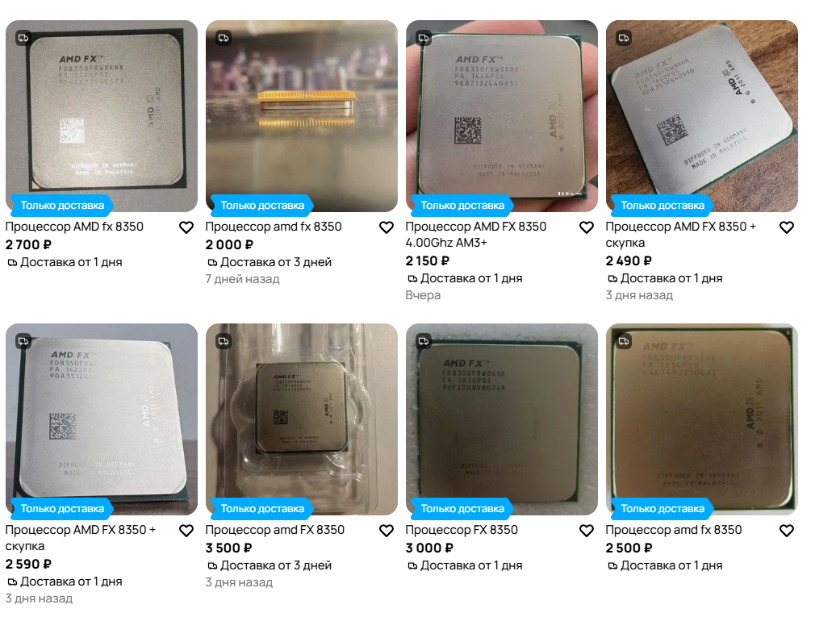Open the side-view CPU pins thumbnail
840x617 pixels.
pos(302,116)
